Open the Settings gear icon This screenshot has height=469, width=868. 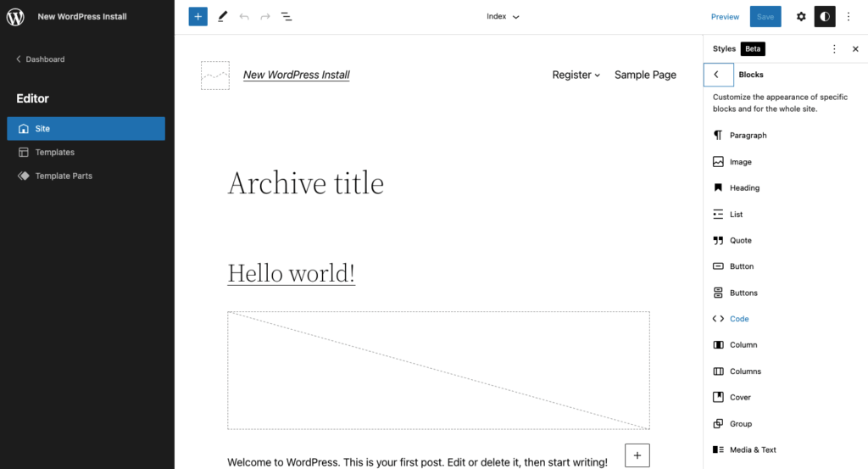801,17
